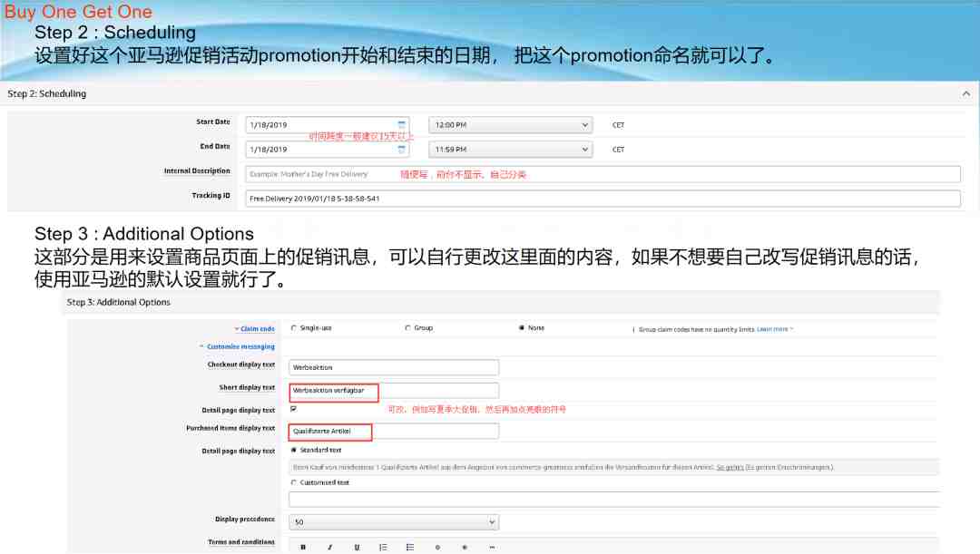
Task: Select the Group claim code option
Action: (407, 328)
